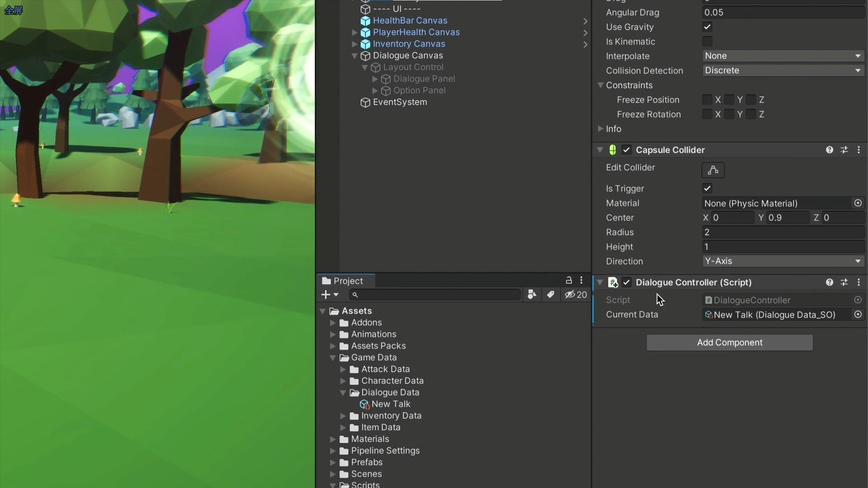Enable the Is Kinematic checkbox

pyautogui.click(x=707, y=42)
